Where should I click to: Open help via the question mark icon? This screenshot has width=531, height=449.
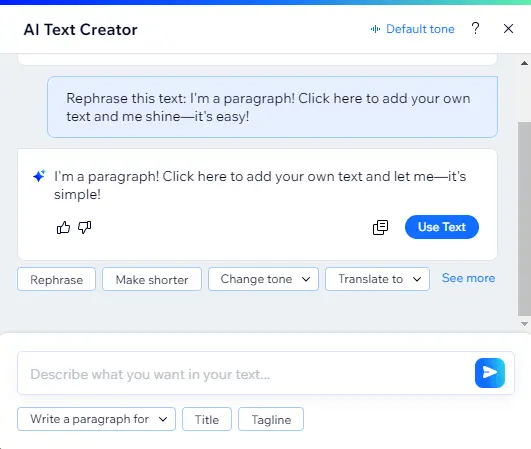(x=475, y=29)
